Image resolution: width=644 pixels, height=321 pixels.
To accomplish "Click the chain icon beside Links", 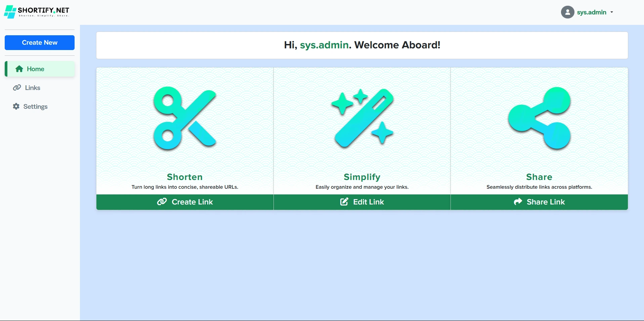I will (17, 88).
